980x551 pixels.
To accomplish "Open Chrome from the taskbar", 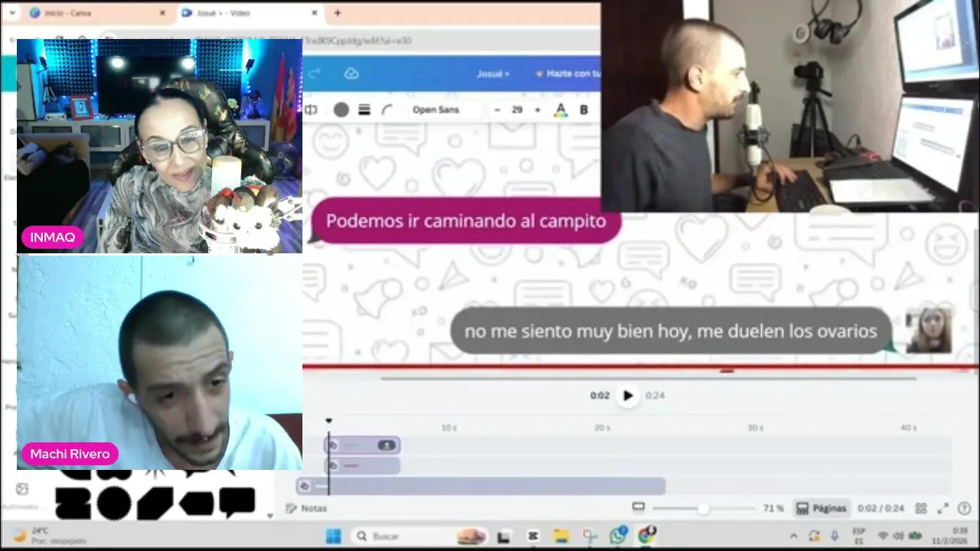I will tap(647, 536).
